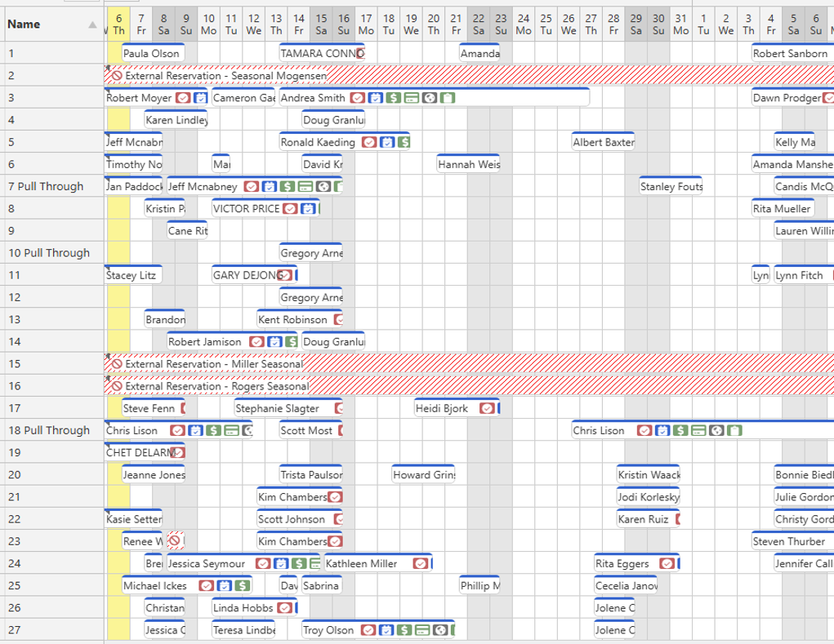Image resolution: width=834 pixels, height=644 pixels.
Task: Click blue calendar icon on Andrea Smith
Action: tap(376, 98)
